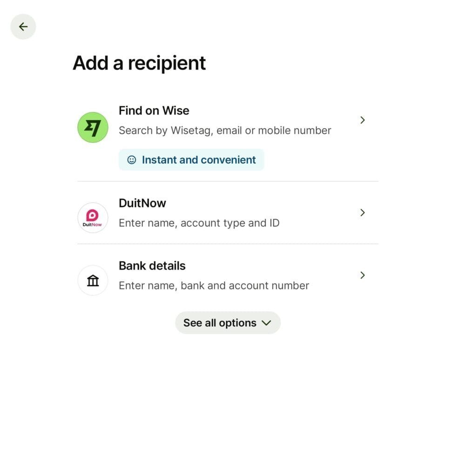
Task: Select the Bank details option title
Action: [152, 266]
